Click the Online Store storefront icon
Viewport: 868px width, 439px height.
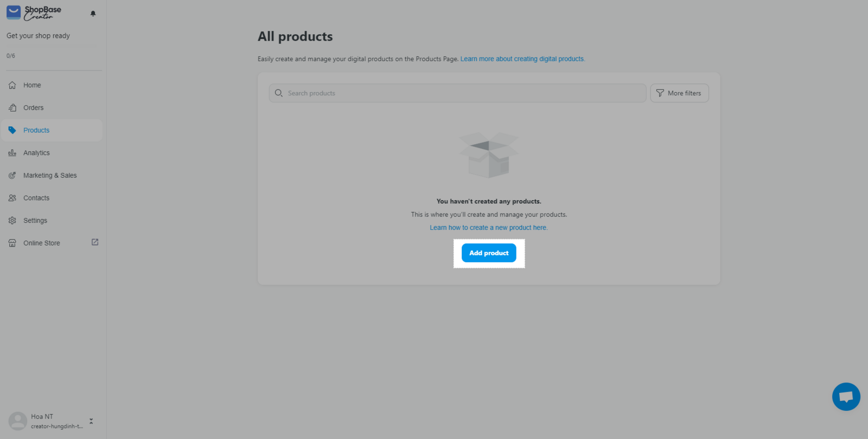pyautogui.click(x=12, y=243)
